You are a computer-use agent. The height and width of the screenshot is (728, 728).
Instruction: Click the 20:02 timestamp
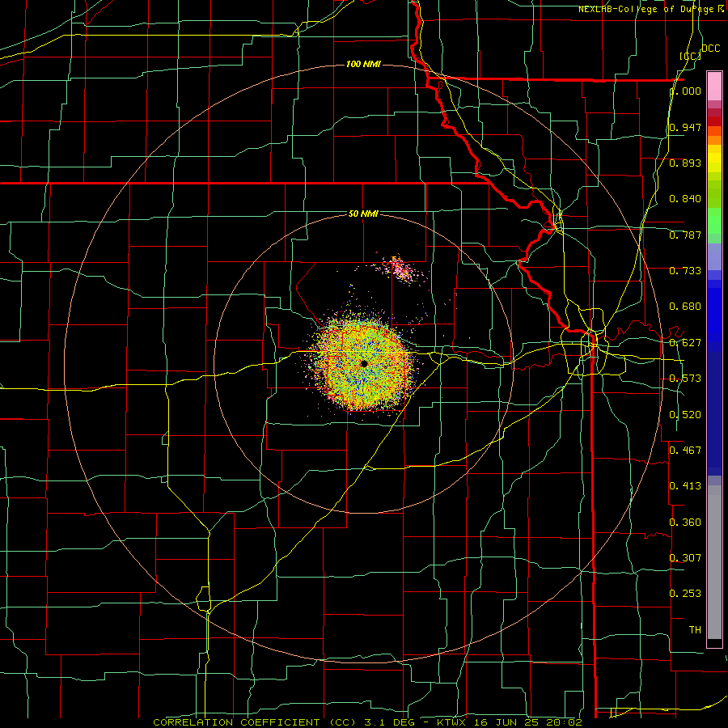(565, 722)
